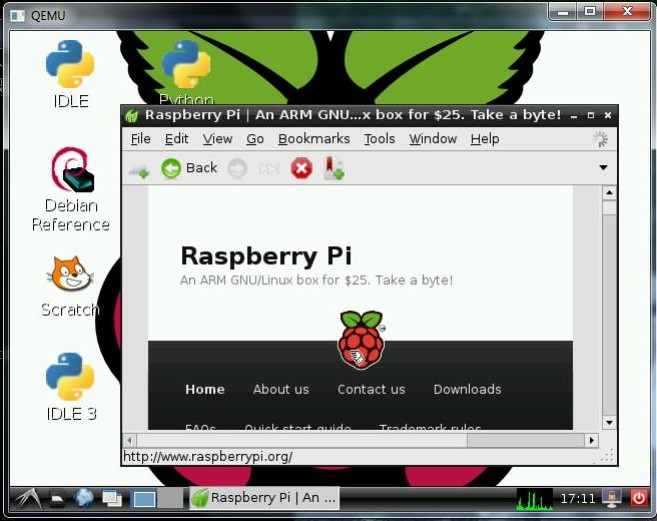This screenshot has width=657, height=521.
Task: Open the IDLE desktop shortcut
Action: click(70, 75)
